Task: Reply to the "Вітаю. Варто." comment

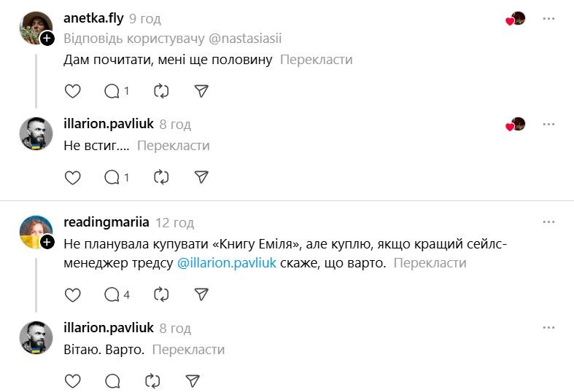Action: coord(112,380)
